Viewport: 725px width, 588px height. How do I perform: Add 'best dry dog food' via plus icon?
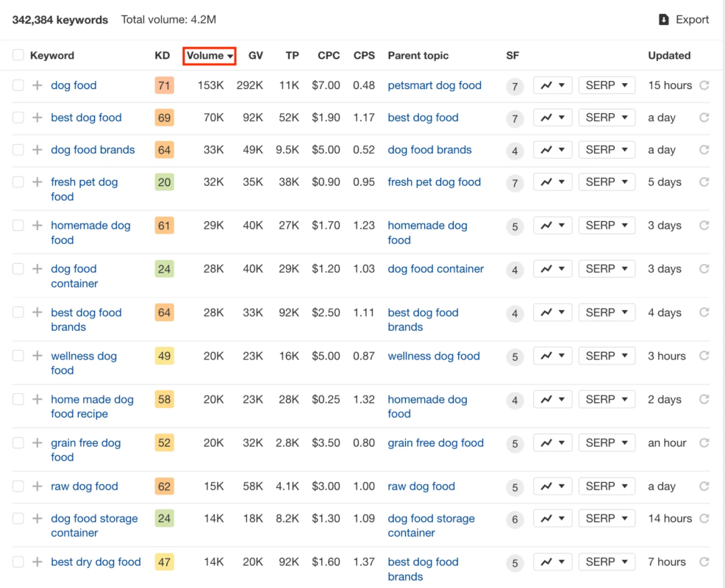37,562
